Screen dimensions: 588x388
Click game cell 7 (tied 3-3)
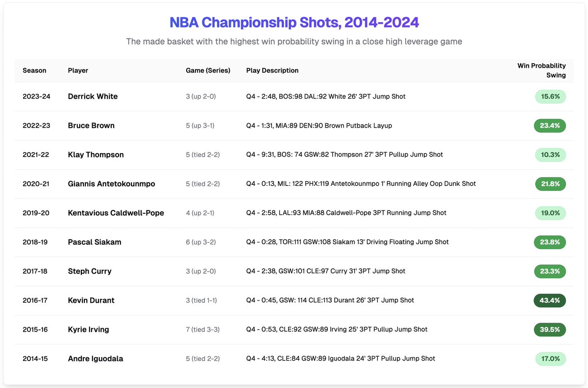(x=203, y=330)
